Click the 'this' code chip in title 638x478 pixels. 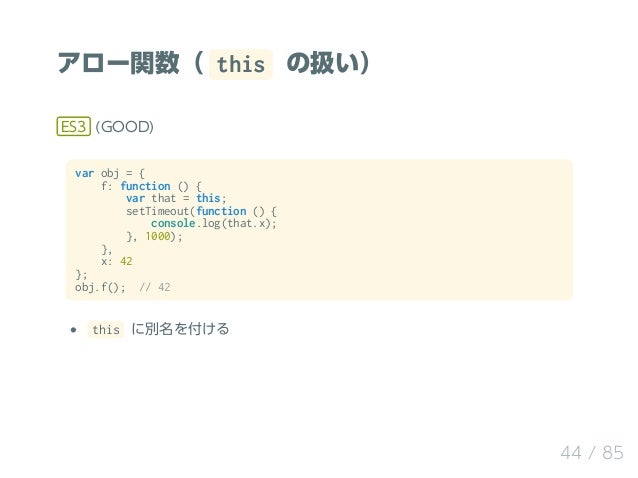tap(241, 65)
